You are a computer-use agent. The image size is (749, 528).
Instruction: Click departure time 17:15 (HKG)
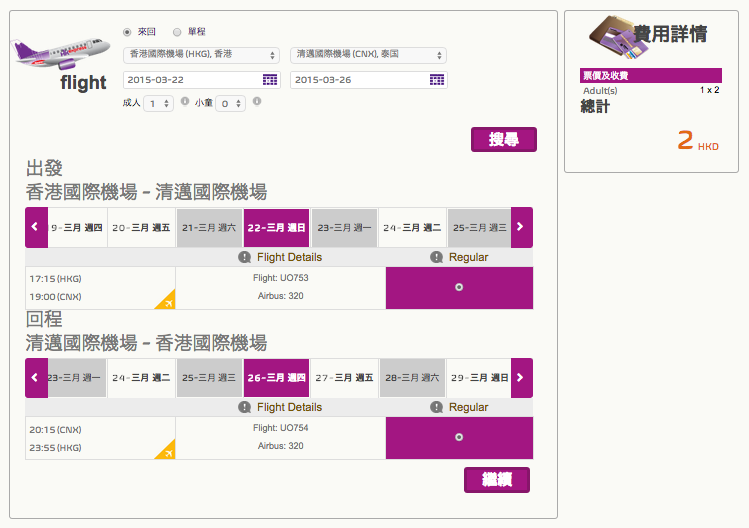55,279
